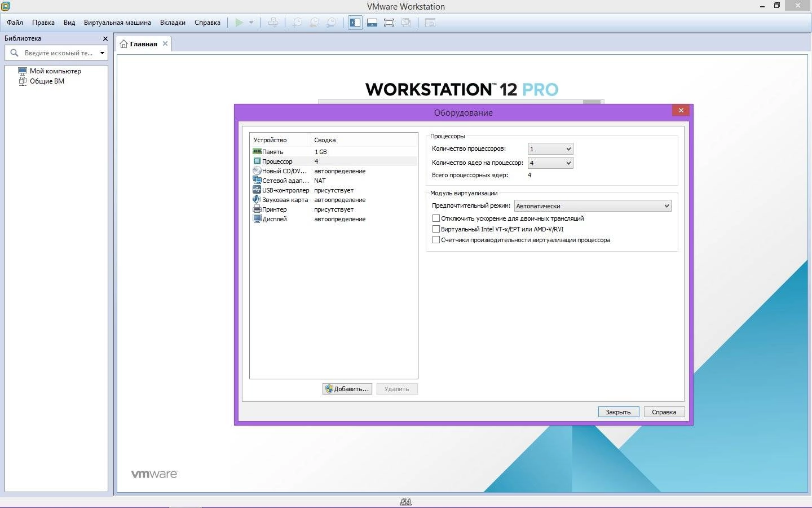The image size is (812, 508).
Task: Click the Power On play icon in toolbar
Action: click(x=239, y=23)
